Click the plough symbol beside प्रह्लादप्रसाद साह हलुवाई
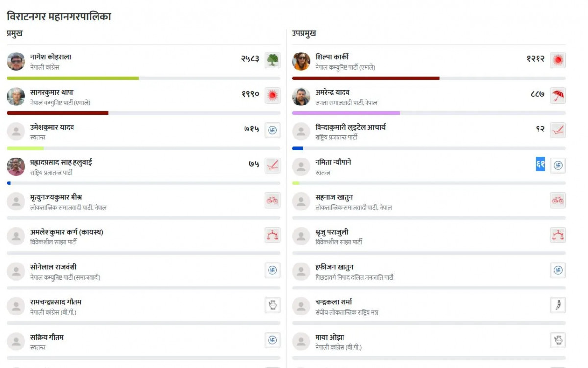Screen dimensions: 588x368 [x=272, y=165]
